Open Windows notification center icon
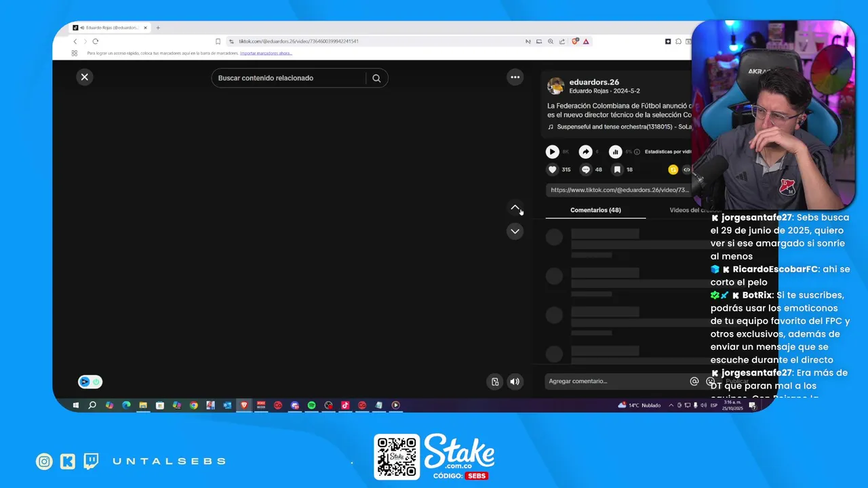This screenshot has height=488, width=868. click(x=752, y=405)
